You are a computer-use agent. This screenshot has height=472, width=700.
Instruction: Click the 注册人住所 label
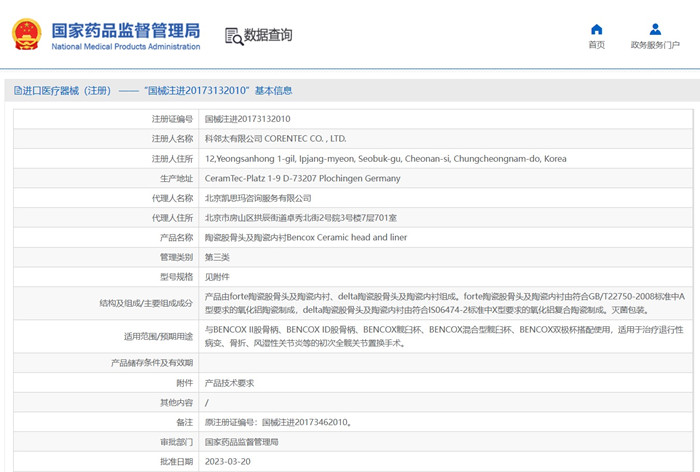[x=172, y=159]
